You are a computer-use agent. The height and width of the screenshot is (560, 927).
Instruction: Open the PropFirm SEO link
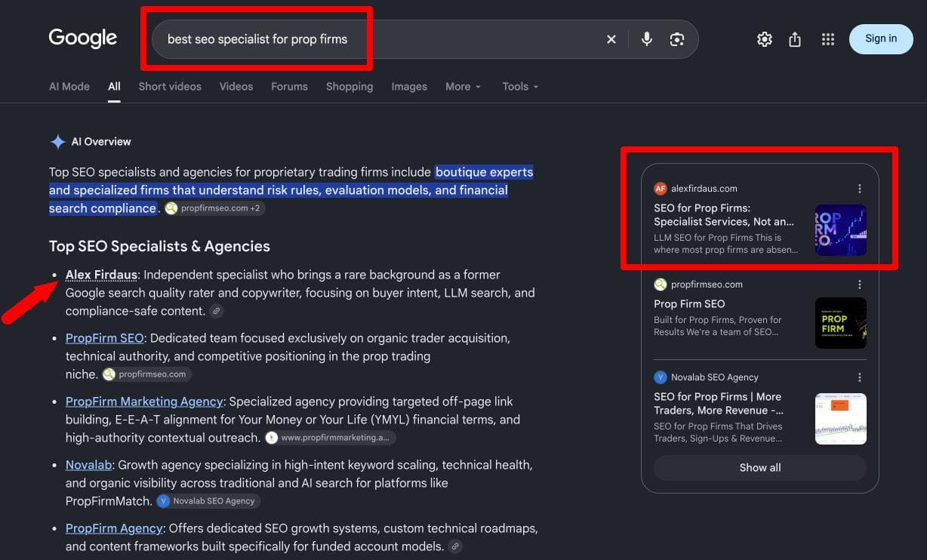pyautogui.click(x=104, y=338)
